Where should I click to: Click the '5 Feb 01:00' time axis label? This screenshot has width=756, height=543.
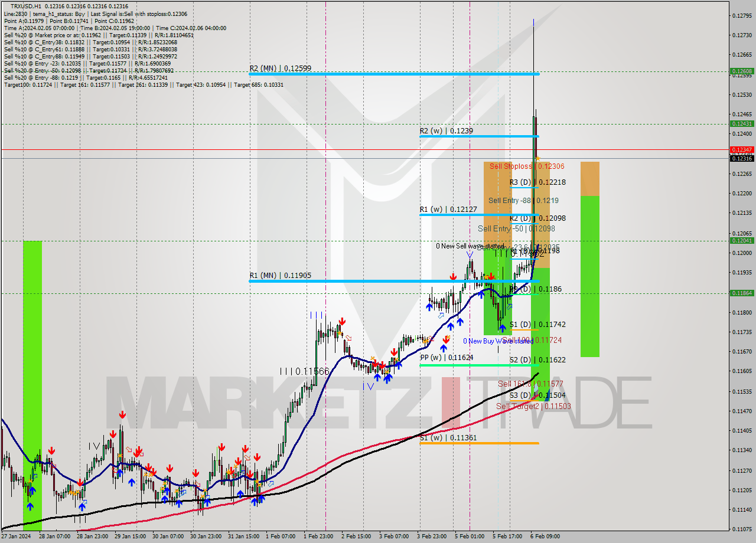(470, 537)
